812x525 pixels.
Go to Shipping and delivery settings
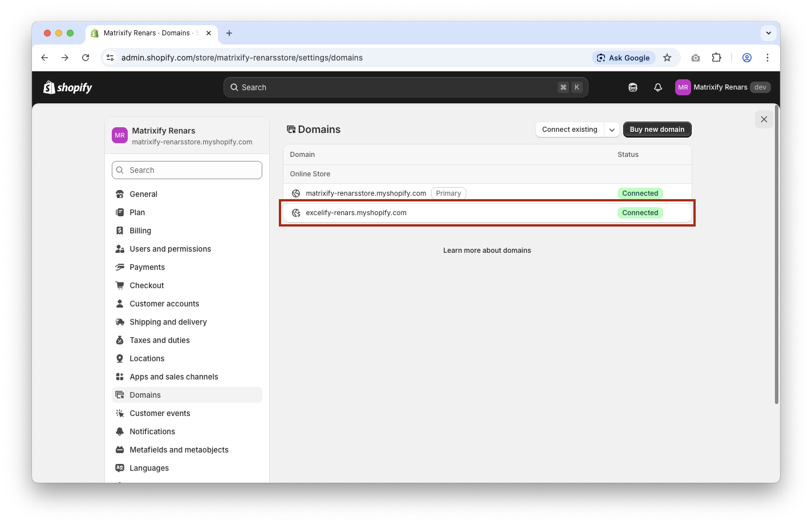pyautogui.click(x=168, y=322)
